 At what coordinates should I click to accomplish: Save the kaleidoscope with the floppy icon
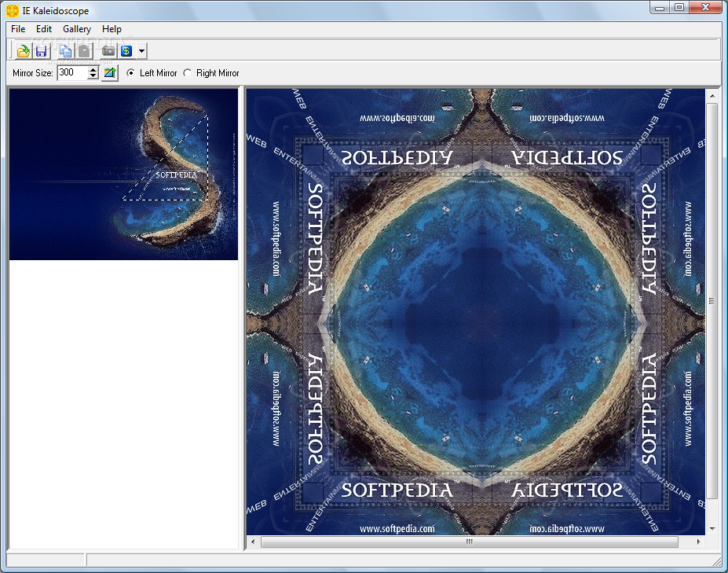click(x=42, y=50)
